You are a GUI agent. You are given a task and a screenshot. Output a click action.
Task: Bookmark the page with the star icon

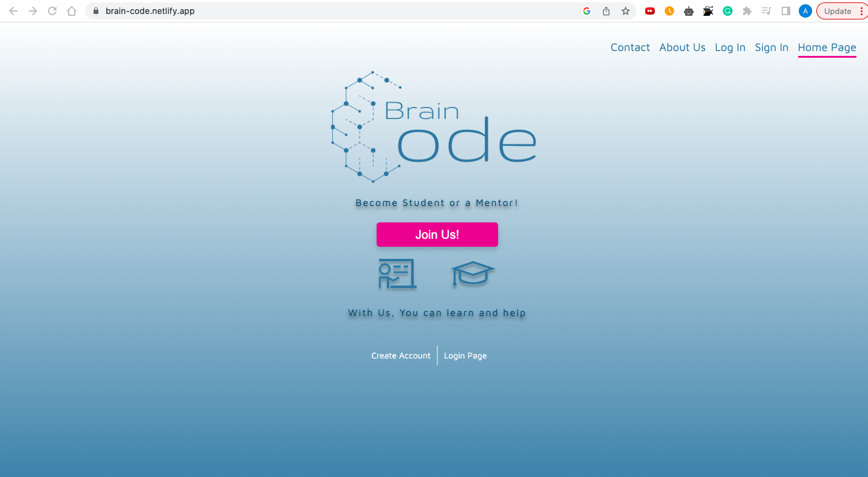pos(626,10)
